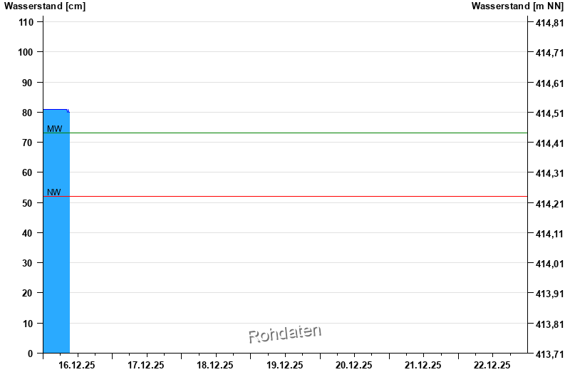Click the 110 value on left axis
Viewport: 570px width, 392px height.
(x=26, y=22)
